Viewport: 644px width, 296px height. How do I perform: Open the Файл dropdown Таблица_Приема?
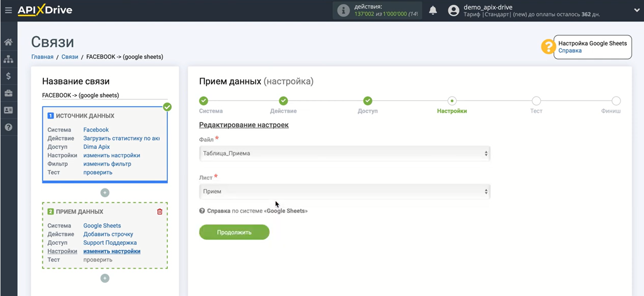pos(345,153)
